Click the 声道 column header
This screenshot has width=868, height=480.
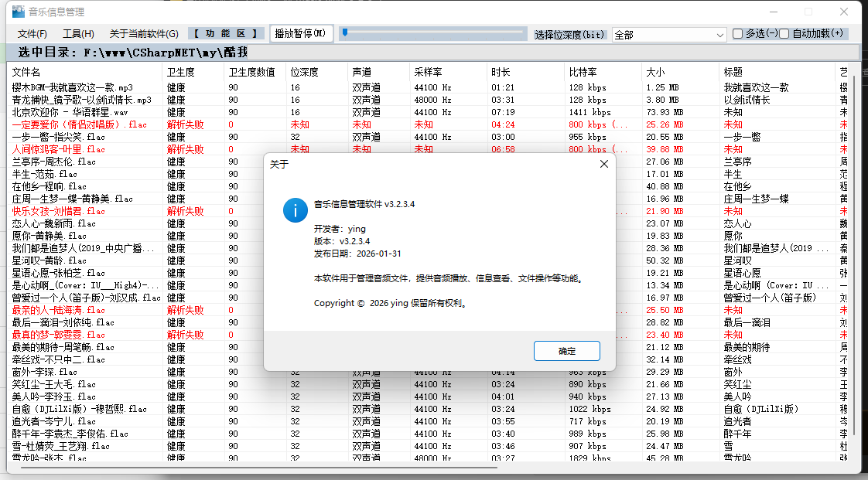click(379, 72)
